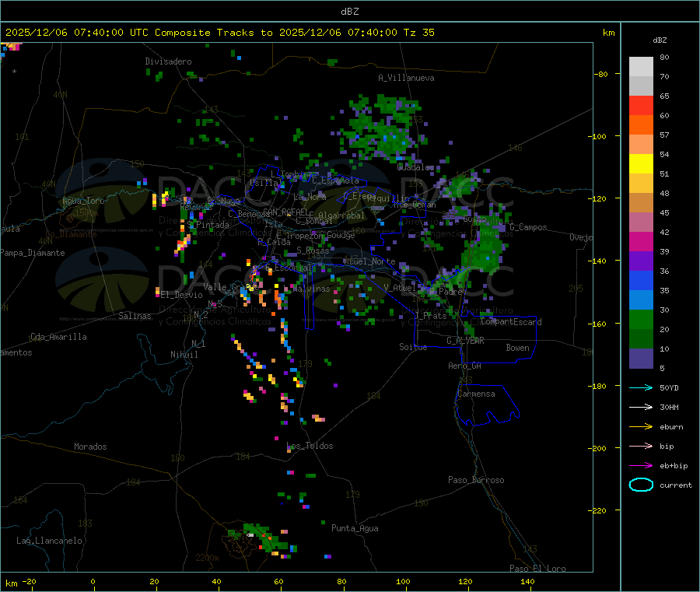
Task: Click the '-20' tick on the bottom axis
Action: click(29, 581)
